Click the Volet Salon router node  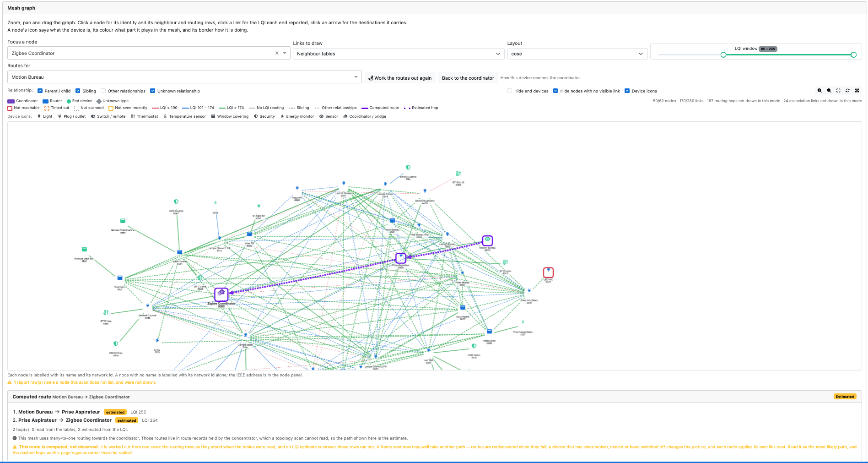tap(489, 332)
